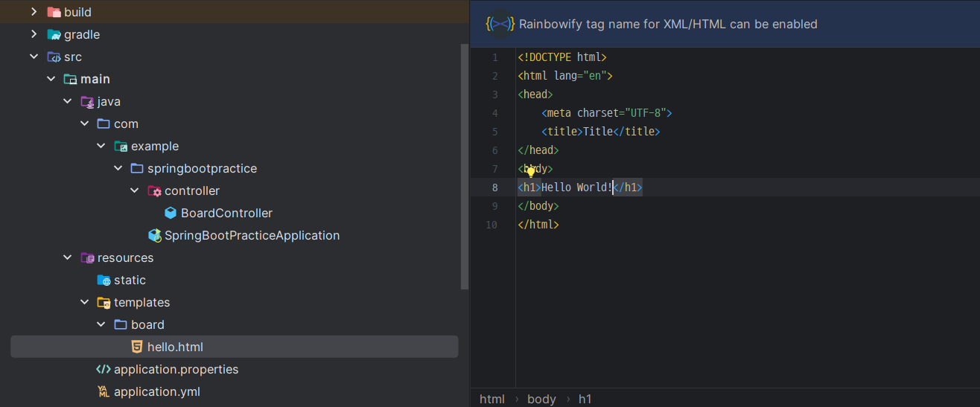Click the red build folder icon
This screenshot has height=407, width=980.
pos(54,12)
